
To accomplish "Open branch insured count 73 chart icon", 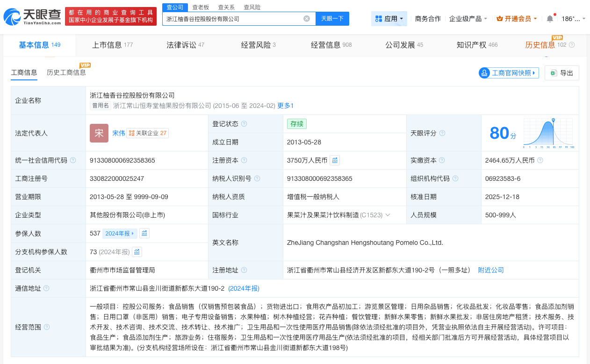I will [x=137, y=252].
